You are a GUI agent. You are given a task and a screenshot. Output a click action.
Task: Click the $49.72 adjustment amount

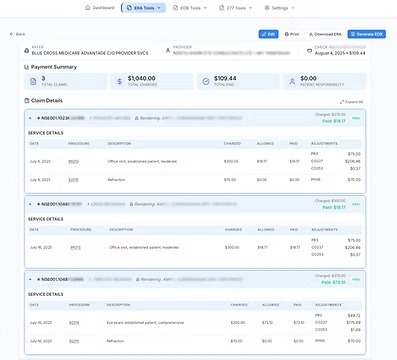pos(354,315)
